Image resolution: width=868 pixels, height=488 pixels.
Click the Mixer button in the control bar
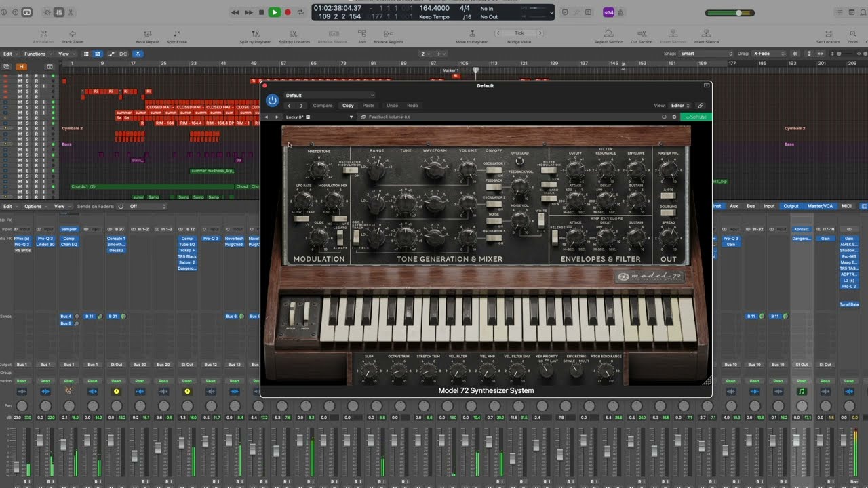(59, 12)
